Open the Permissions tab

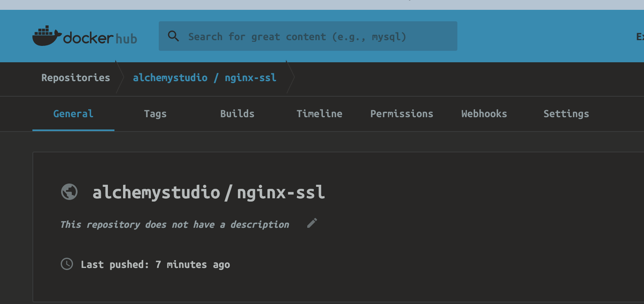(x=402, y=114)
